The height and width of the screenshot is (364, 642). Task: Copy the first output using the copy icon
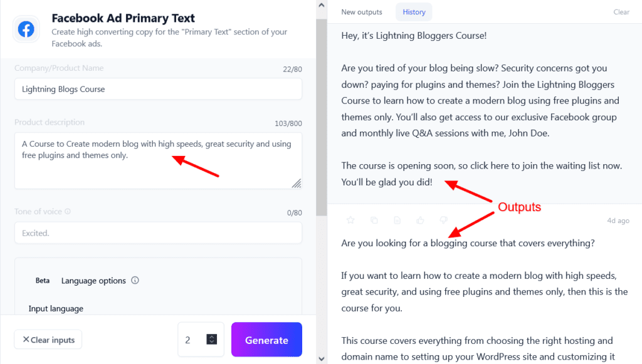point(374,220)
